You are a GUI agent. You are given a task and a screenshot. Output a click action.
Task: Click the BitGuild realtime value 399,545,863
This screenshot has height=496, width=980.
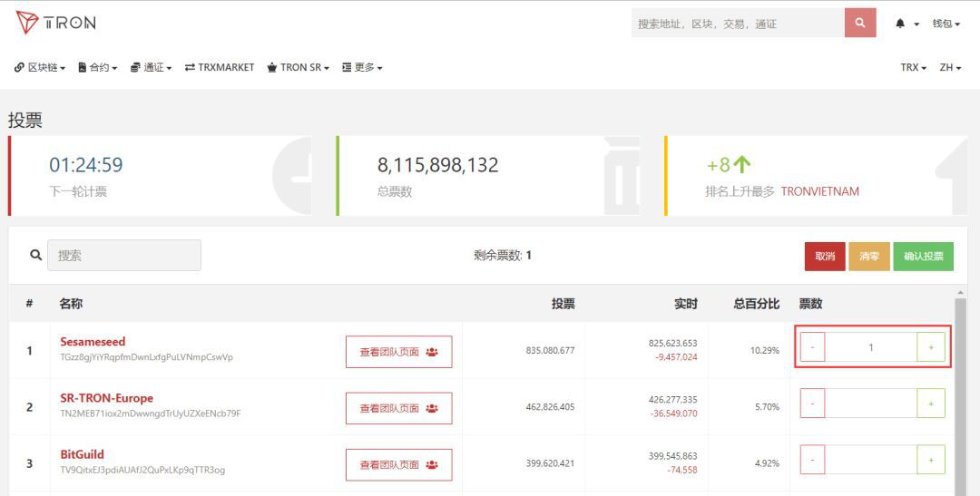coord(672,456)
